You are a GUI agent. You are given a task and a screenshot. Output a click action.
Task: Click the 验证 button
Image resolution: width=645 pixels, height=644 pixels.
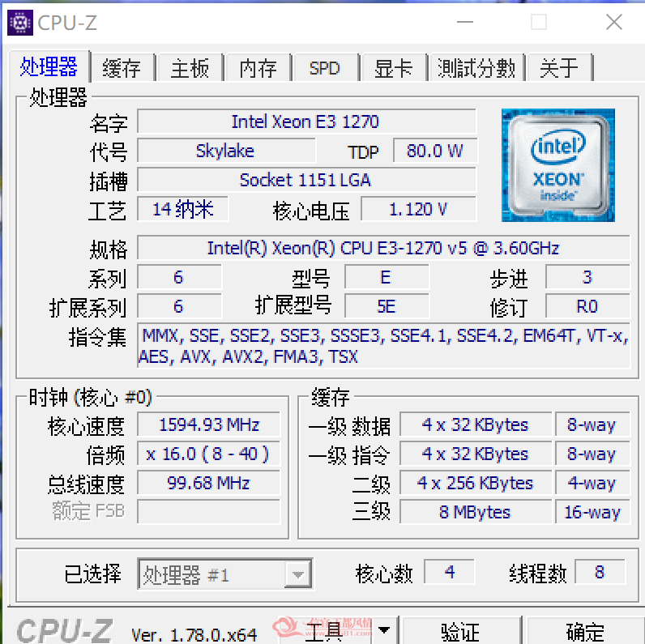(x=460, y=632)
